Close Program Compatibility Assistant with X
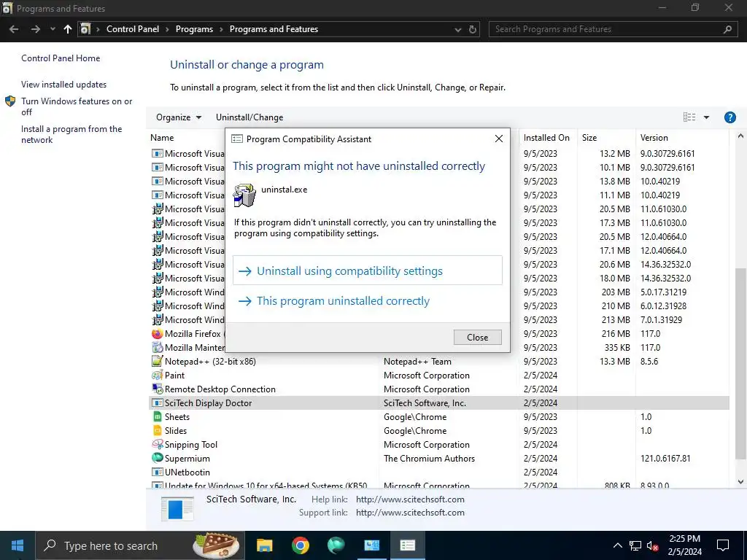This screenshot has width=747, height=560. (x=499, y=139)
